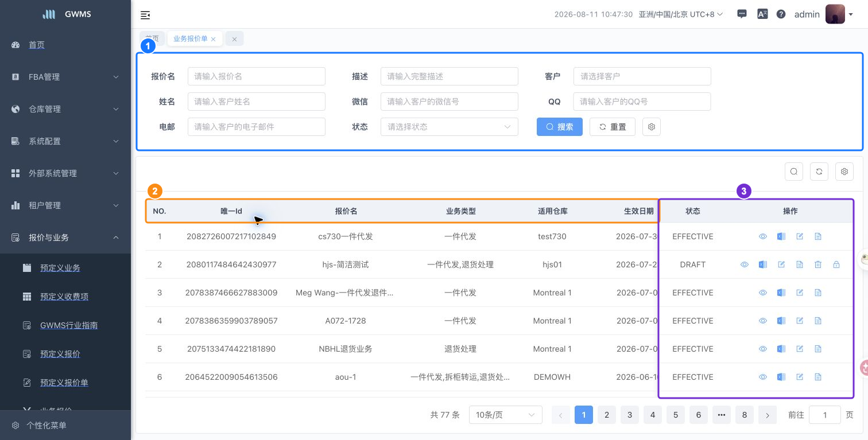Open the admin user dropdown arrow
The width and height of the screenshot is (868, 440).
tap(851, 15)
